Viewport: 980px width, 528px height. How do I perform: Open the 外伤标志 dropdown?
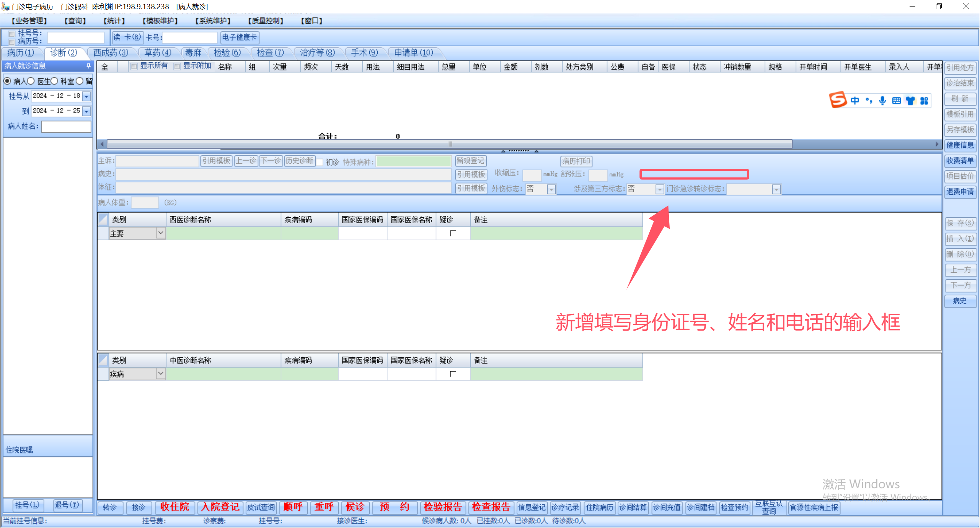(x=551, y=189)
